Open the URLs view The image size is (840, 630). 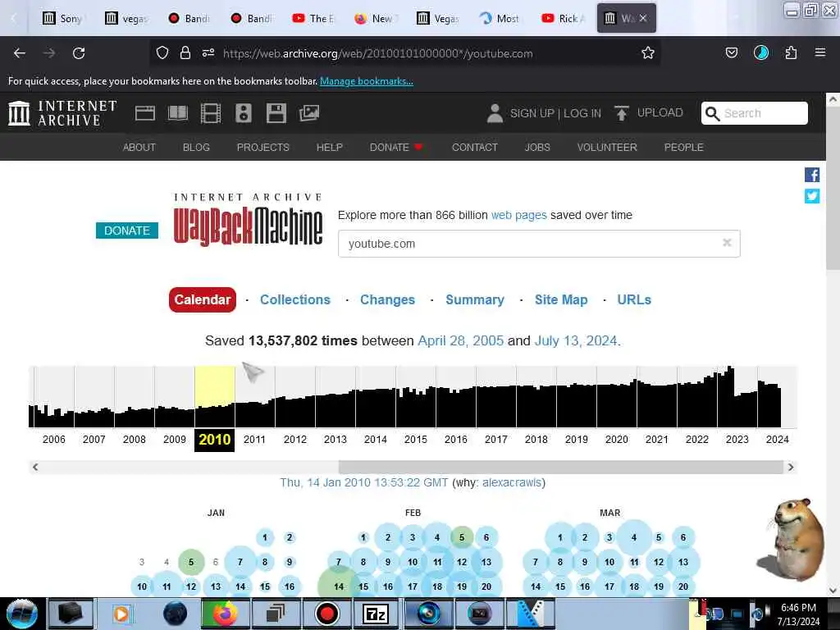(x=634, y=299)
